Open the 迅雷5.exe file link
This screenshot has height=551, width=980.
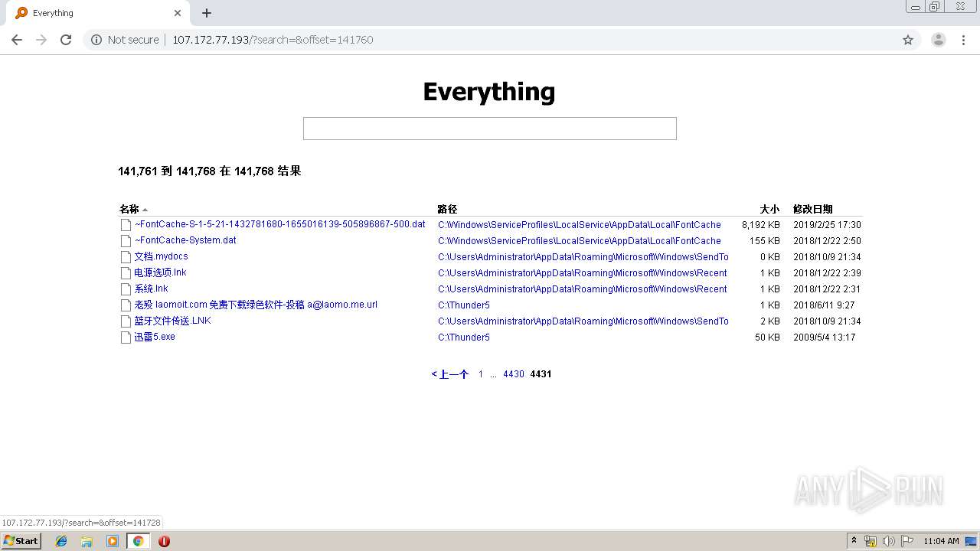[155, 337]
